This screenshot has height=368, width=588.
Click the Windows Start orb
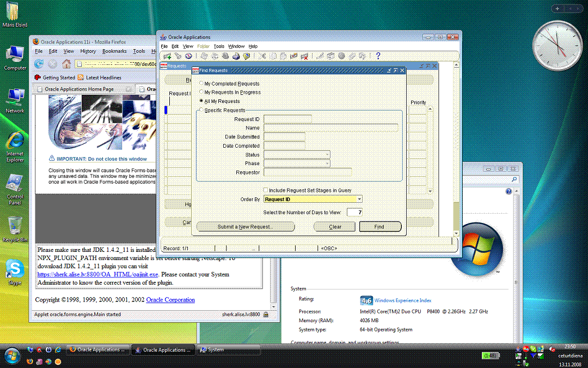click(13, 355)
